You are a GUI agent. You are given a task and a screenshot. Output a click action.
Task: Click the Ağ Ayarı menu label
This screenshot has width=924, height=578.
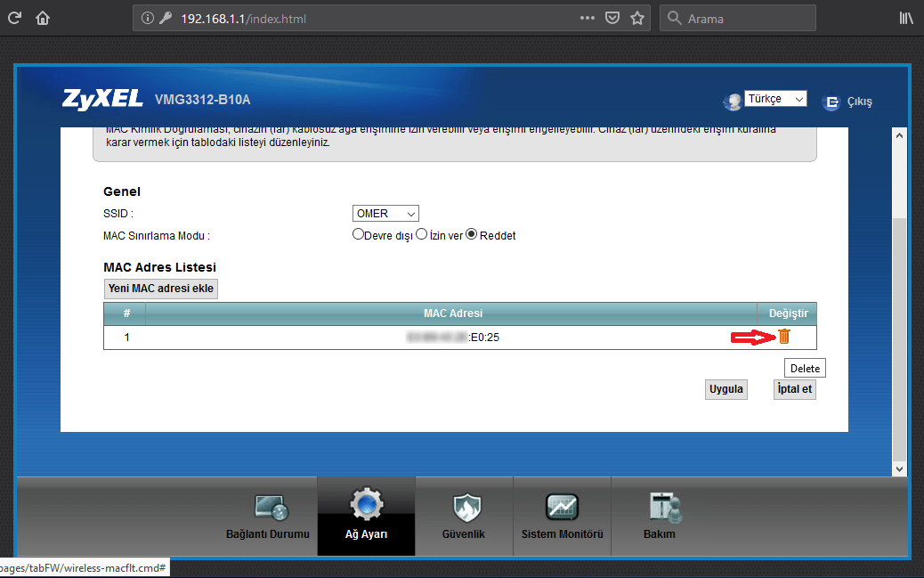coord(366,534)
